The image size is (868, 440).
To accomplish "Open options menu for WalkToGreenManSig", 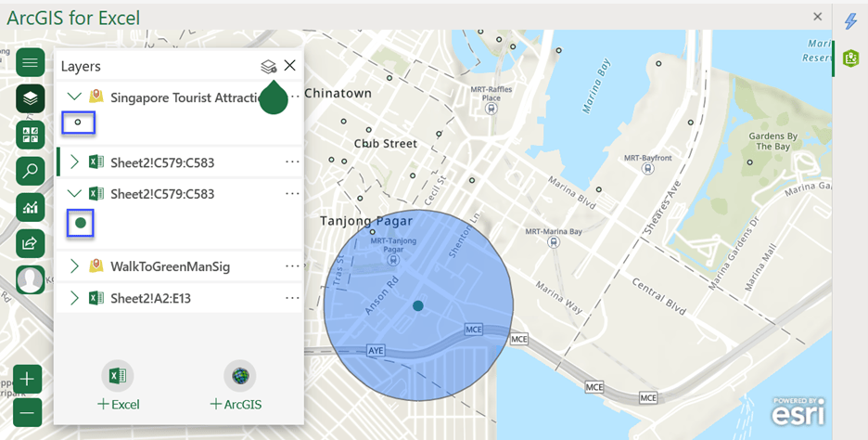I will 292,266.
